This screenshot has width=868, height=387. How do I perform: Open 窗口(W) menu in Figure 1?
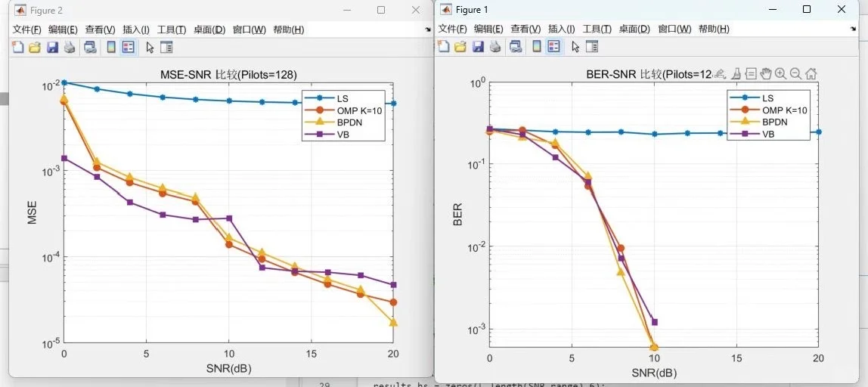pos(674,29)
